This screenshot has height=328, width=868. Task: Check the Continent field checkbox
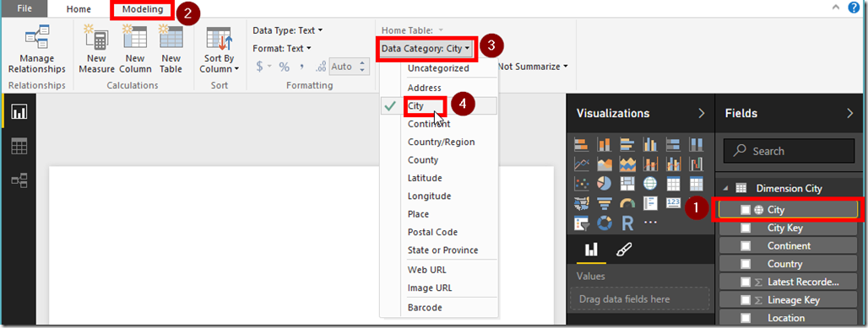pos(746,245)
